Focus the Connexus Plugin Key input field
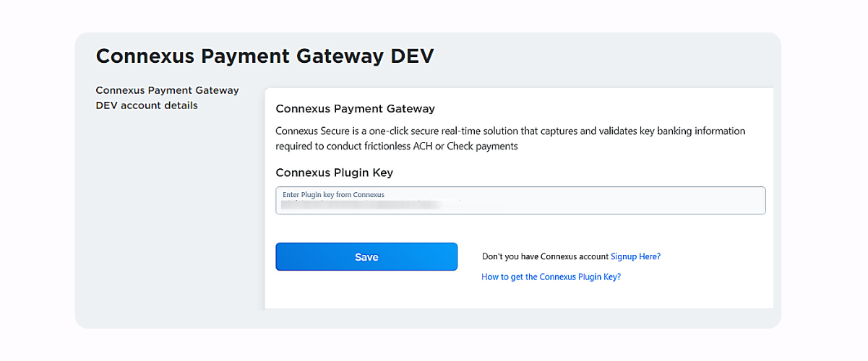The width and height of the screenshot is (868, 361). 520,201
